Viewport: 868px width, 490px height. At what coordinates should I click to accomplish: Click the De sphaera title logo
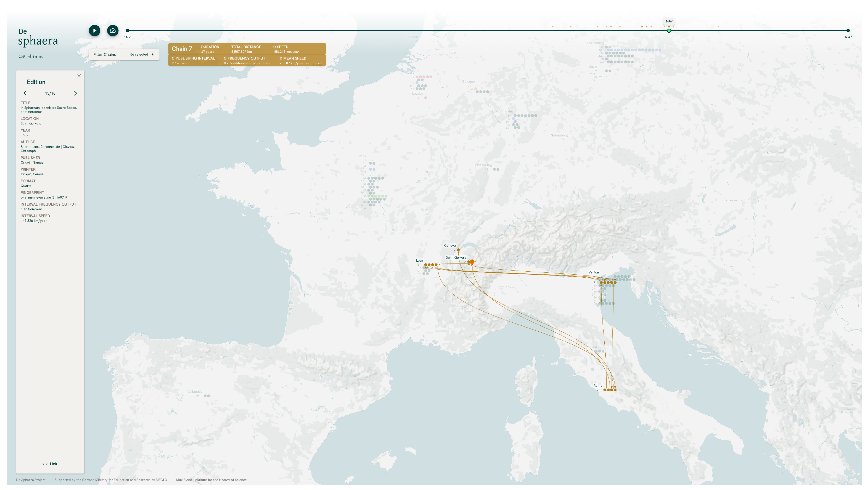38,37
